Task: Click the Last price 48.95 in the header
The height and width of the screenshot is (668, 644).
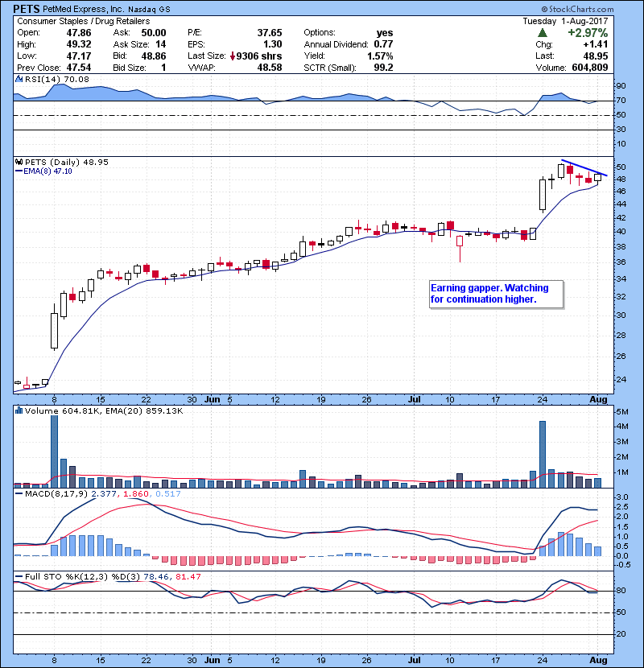Action: pyautogui.click(x=596, y=56)
